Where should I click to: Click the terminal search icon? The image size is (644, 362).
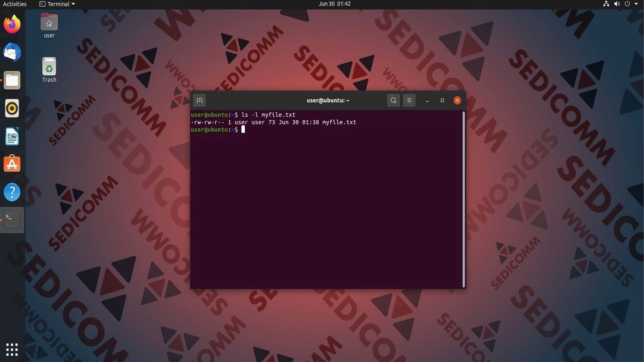[x=393, y=100]
